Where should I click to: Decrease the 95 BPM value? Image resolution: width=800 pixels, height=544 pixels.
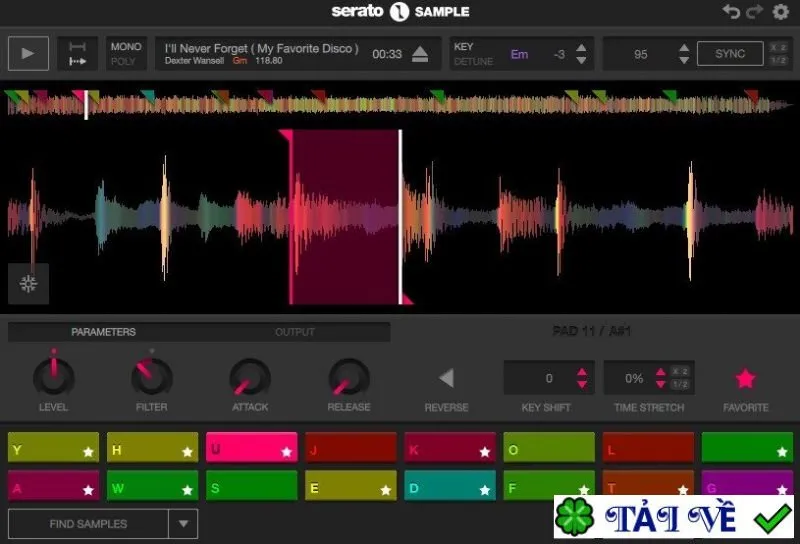(x=684, y=60)
